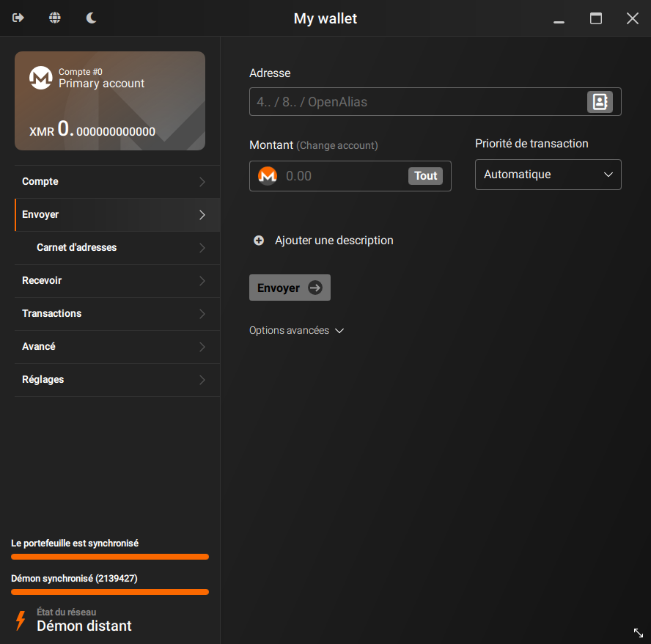Viewport: 651px width, 644px height.
Task: Click the plus icon for Ajouter une description
Action: point(258,240)
